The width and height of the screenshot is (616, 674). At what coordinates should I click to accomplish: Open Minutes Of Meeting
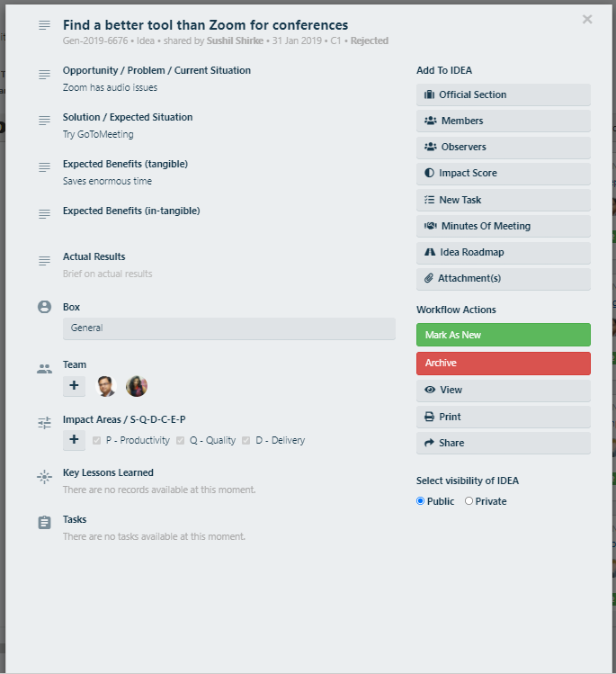[x=503, y=226]
